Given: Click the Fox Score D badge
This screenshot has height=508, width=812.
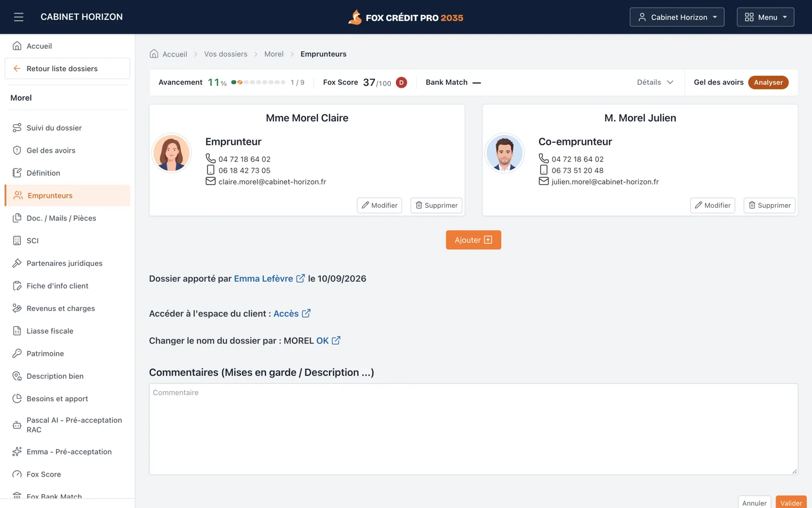Looking at the screenshot, I should (401, 82).
